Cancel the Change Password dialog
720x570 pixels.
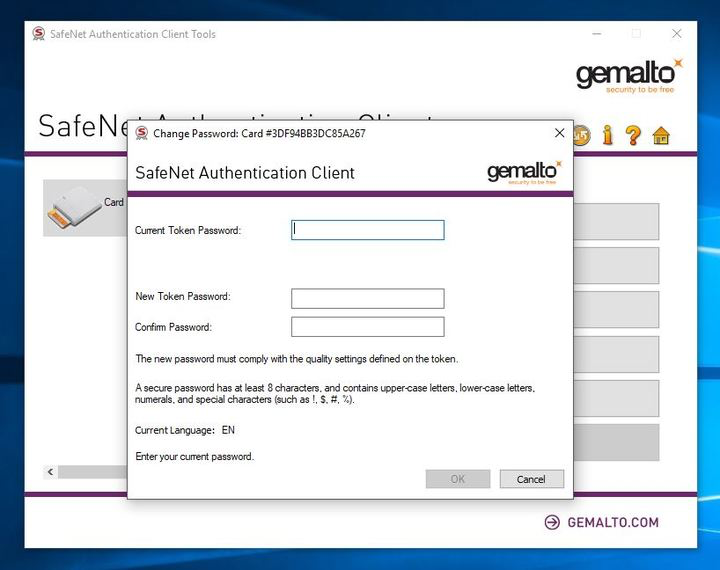(x=531, y=479)
